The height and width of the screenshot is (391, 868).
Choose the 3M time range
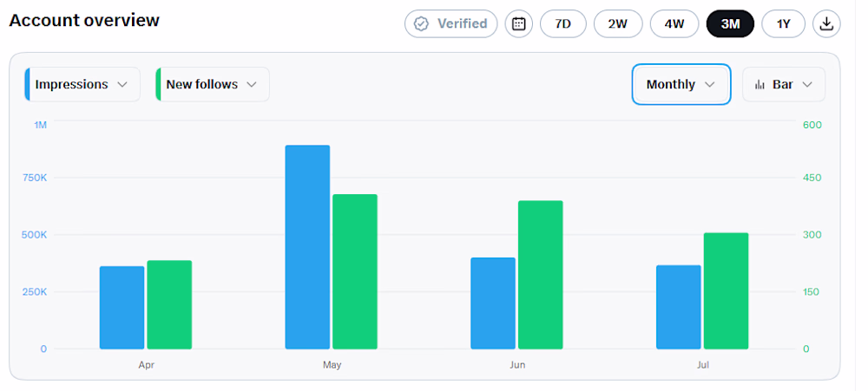tap(730, 23)
